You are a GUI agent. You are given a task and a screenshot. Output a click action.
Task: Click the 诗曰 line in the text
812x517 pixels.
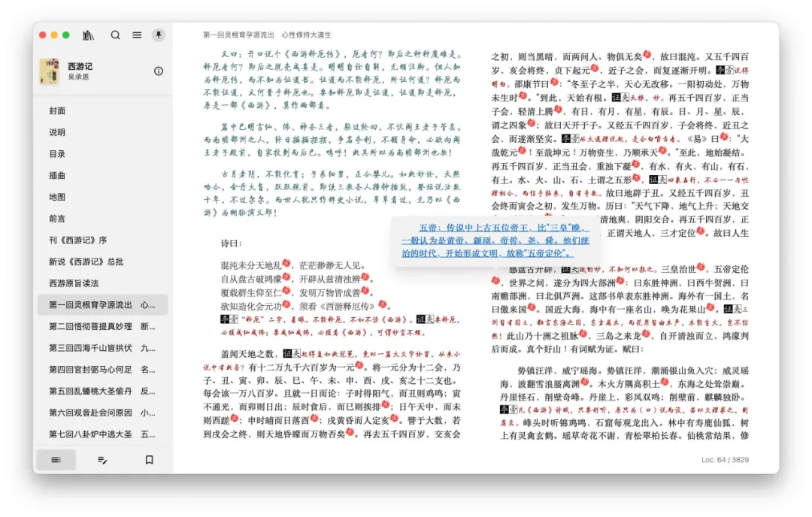pyautogui.click(x=232, y=243)
